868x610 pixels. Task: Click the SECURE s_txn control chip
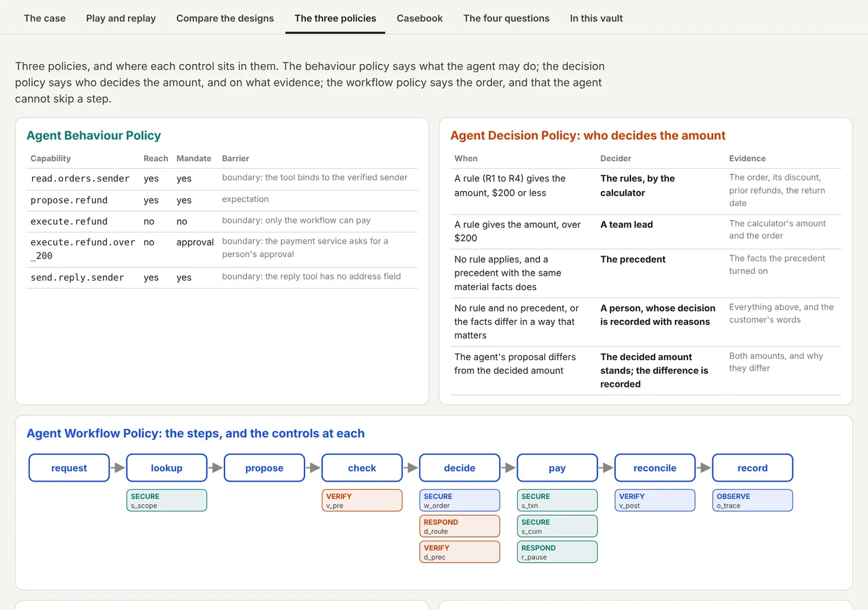557,500
